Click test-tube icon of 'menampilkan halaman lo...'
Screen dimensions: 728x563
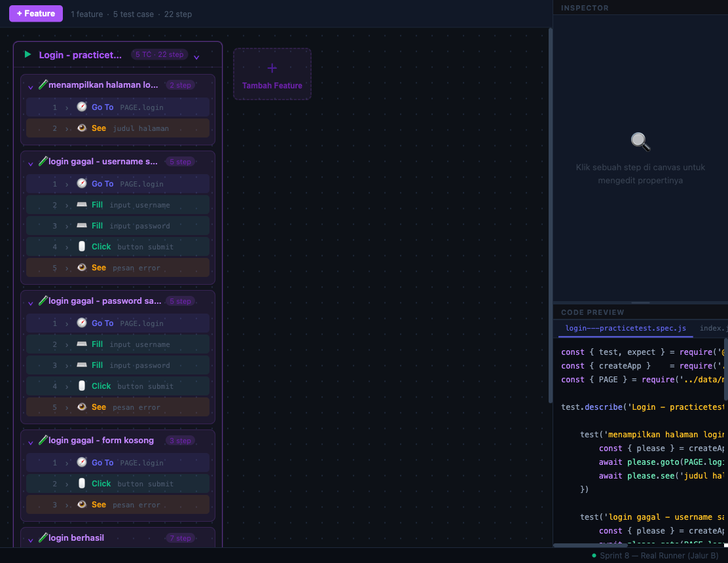(43, 84)
